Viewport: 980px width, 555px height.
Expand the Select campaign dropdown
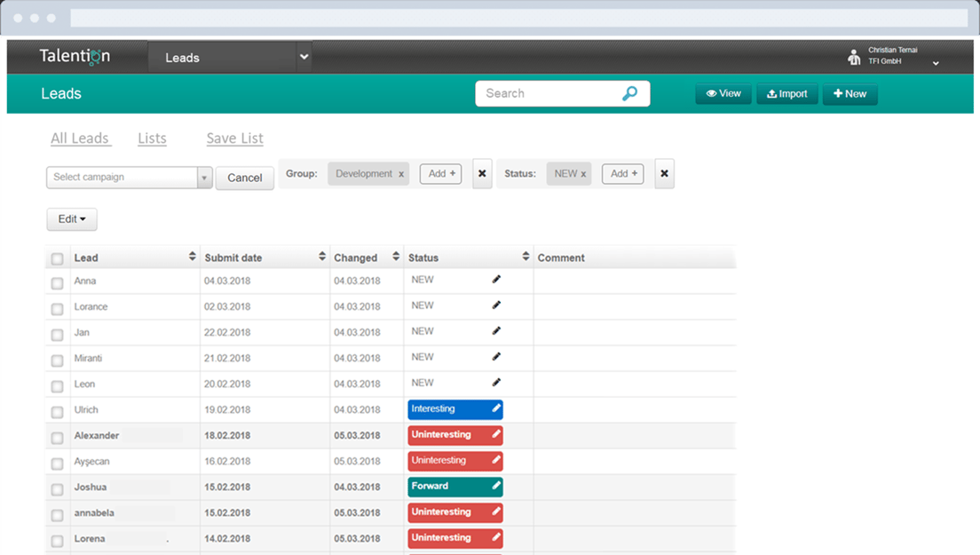tap(204, 177)
